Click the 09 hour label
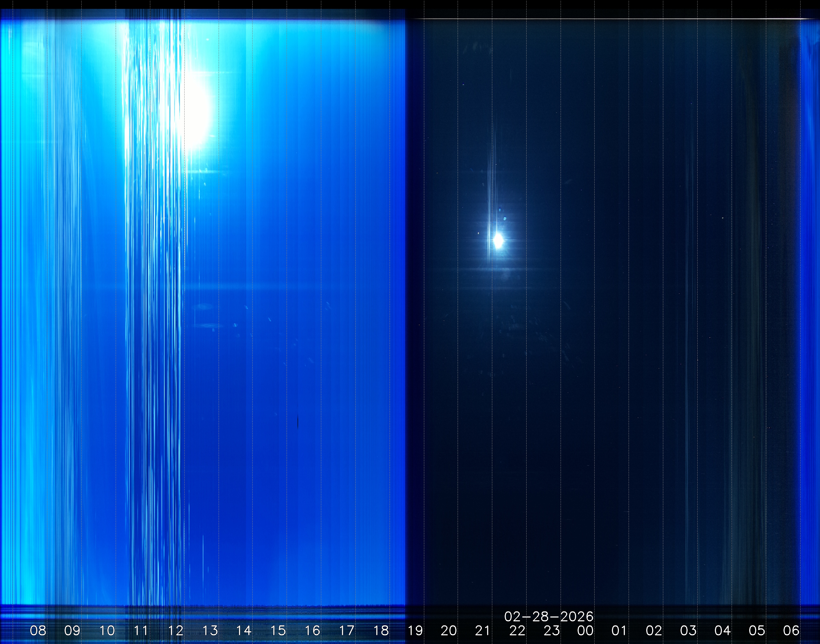The height and width of the screenshot is (644, 820). point(72,630)
